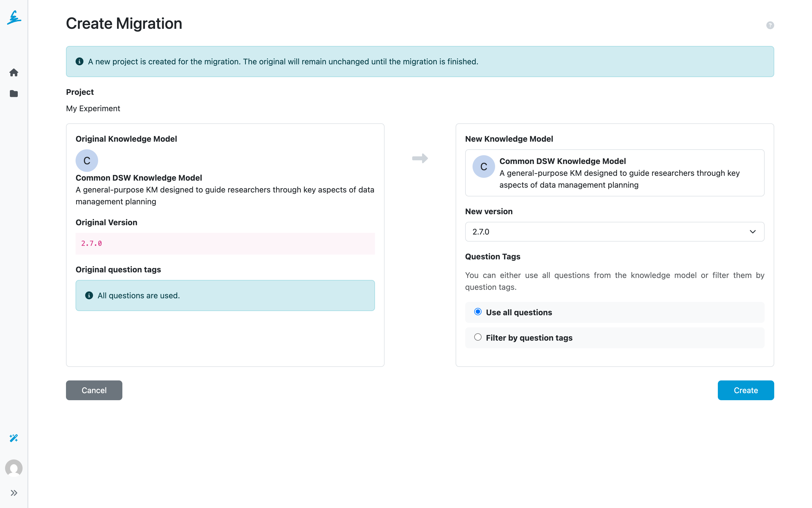
Task: Click the new 'Common DSW Knowledge Model' card title
Action: coord(562,161)
